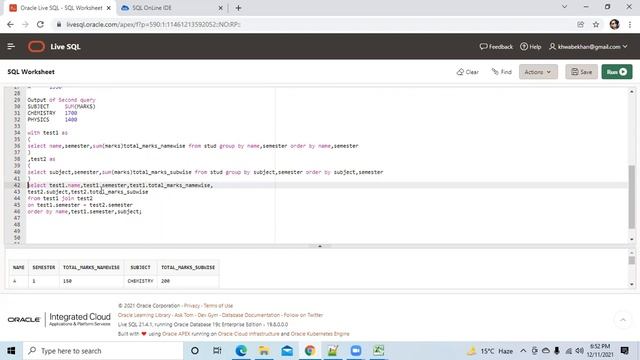Image resolution: width=640 pixels, height=360 pixels.
Task: Open the tab search dropdown arrow
Action: (x=564, y=7)
